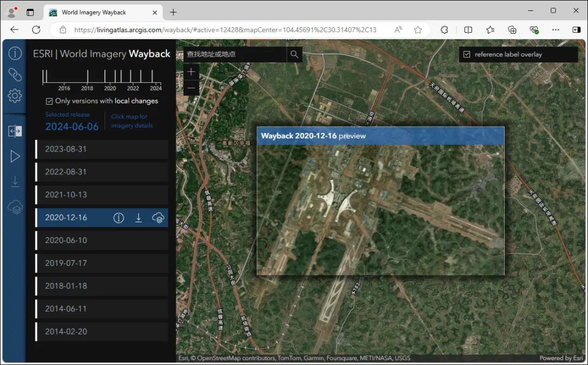
Task: Click the share link icon in sidebar
Action: tap(15, 75)
